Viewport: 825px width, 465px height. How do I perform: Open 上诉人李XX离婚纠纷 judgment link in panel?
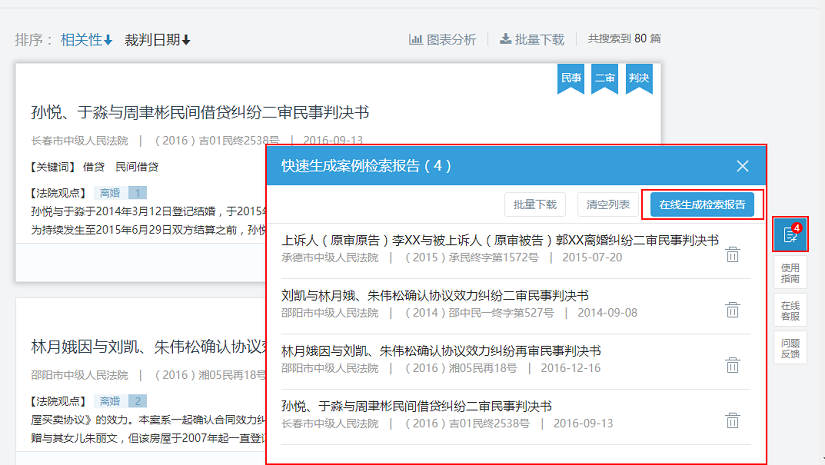[x=500, y=241]
